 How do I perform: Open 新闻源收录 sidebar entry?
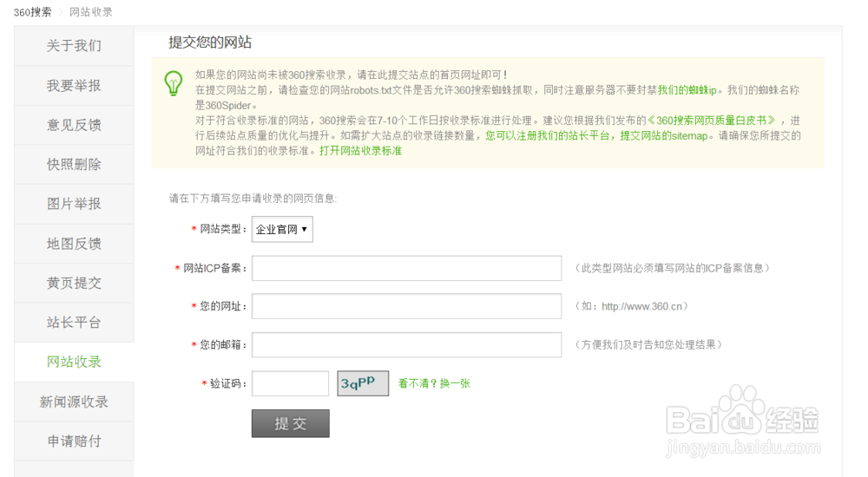point(74,402)
